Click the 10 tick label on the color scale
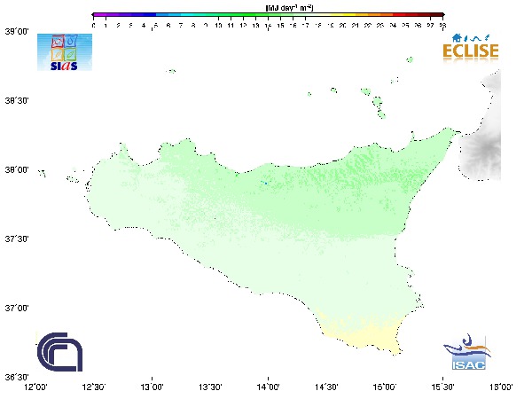 pos(218,26)
